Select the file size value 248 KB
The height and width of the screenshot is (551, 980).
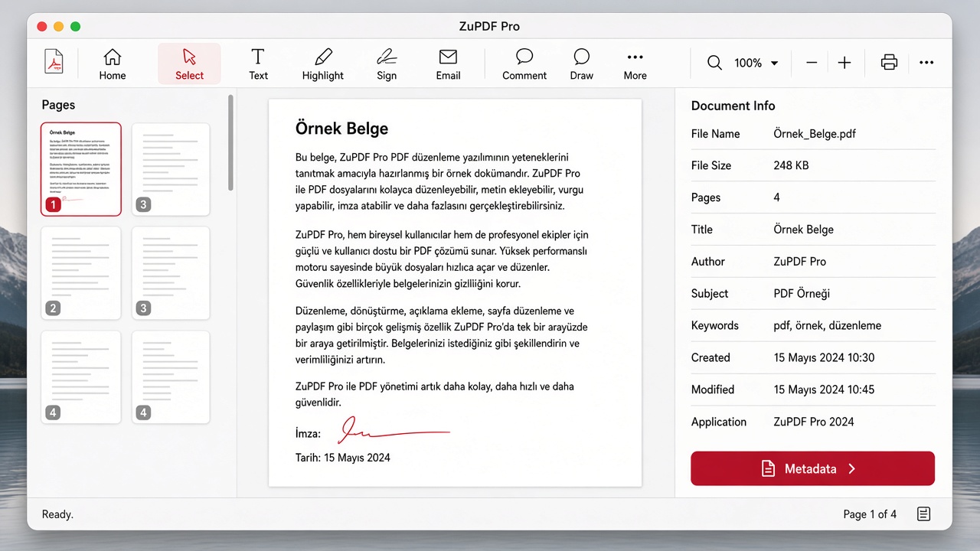point(791,166)
